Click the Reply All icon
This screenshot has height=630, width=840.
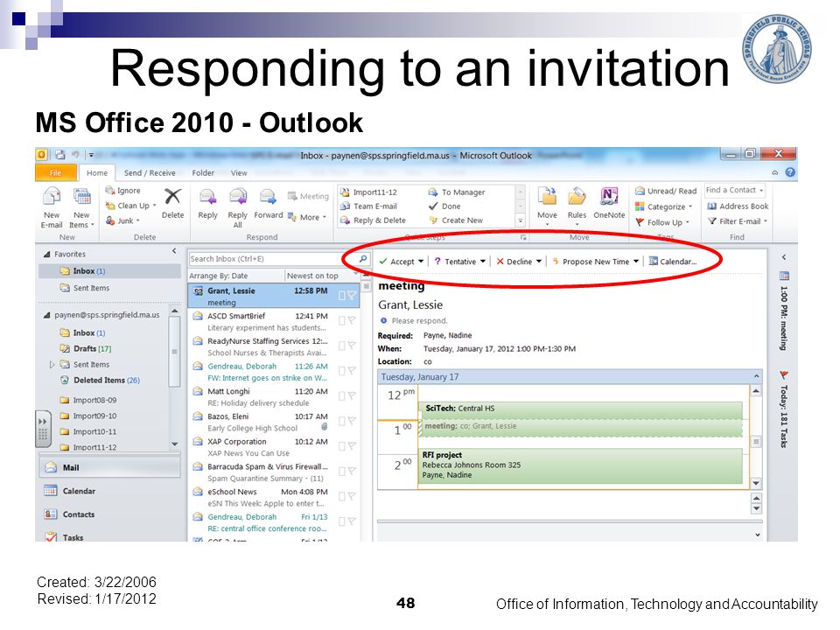click(x=237, y=197)
